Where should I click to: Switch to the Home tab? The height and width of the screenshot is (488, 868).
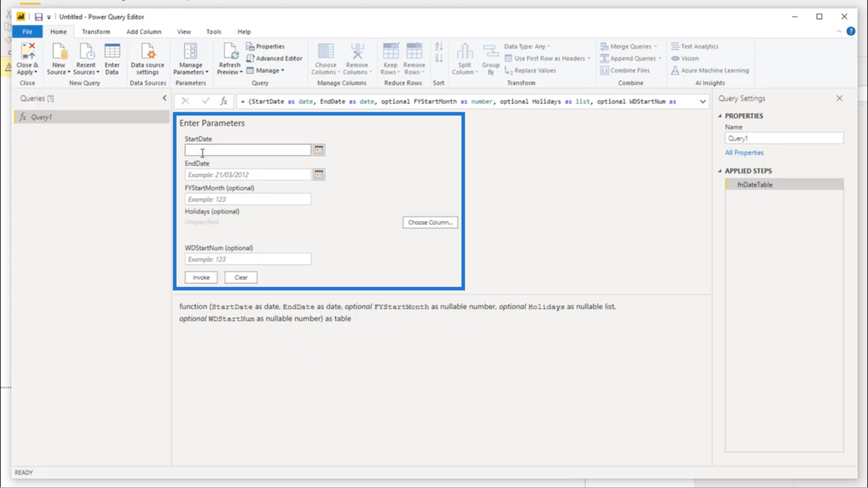coord(58,32)
